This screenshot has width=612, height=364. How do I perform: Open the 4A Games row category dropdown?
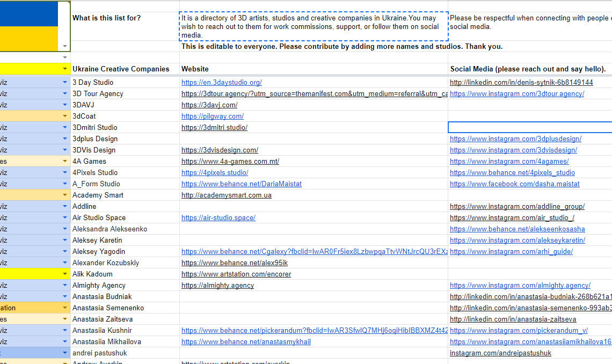tap(64, 161)
